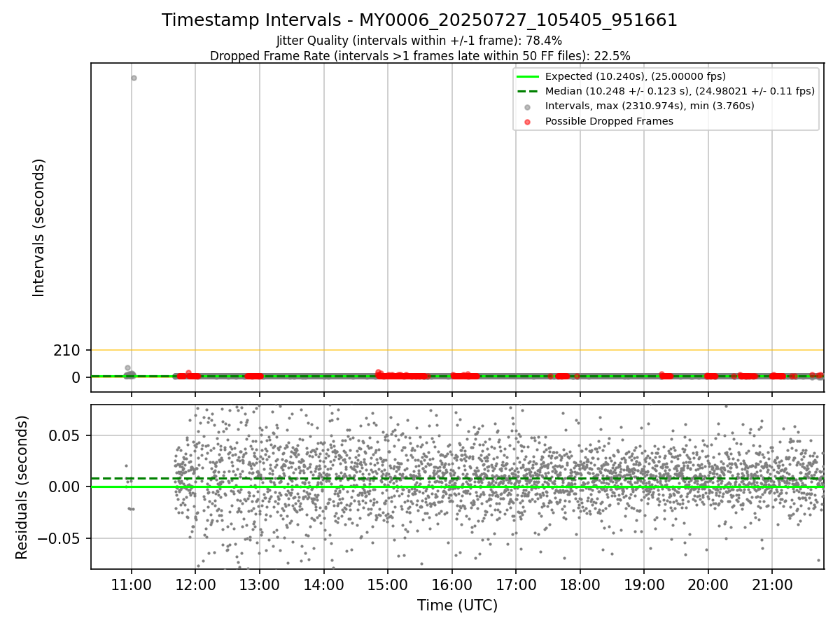Click the "−0.05" residuals tick label

[60, 538]
